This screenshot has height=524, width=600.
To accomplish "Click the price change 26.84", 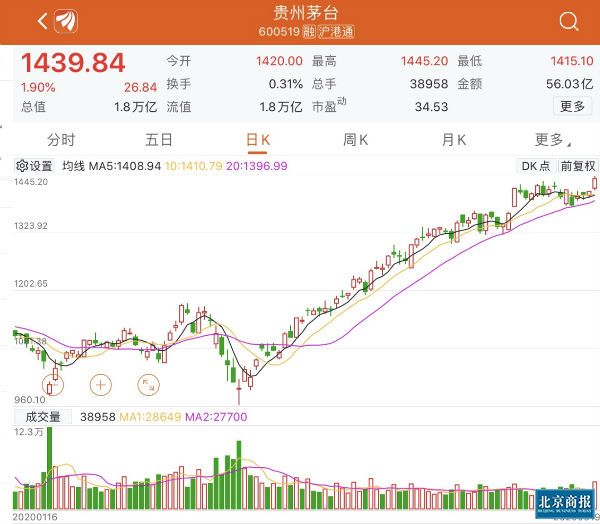I will pyautogui.click(x=140, y=88).
